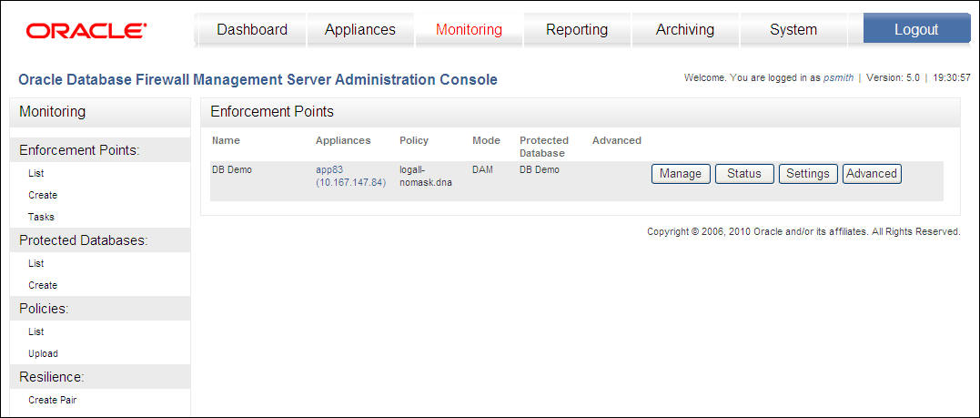
Task: Select the Monitoring tab
Action: click(x=469, y=29)
